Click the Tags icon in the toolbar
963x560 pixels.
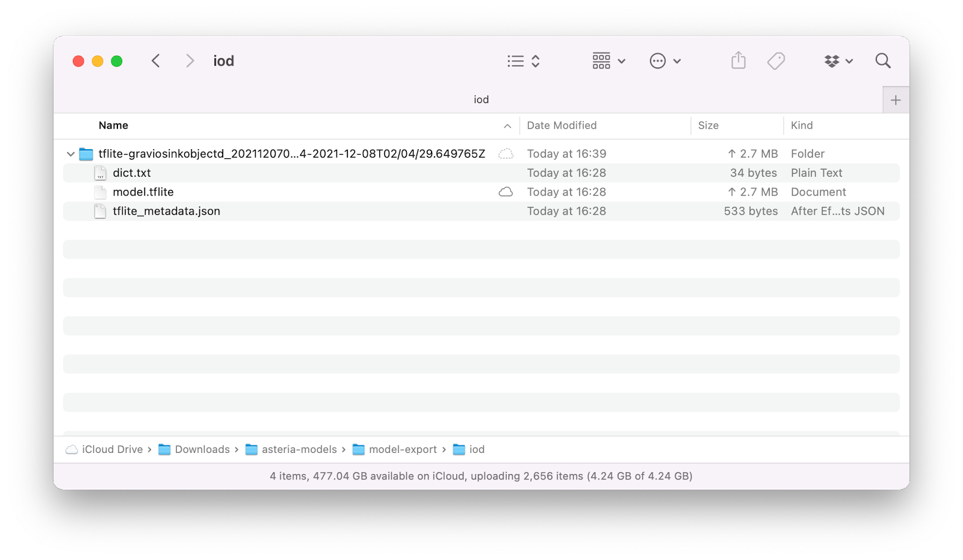(x=776, y=61)
